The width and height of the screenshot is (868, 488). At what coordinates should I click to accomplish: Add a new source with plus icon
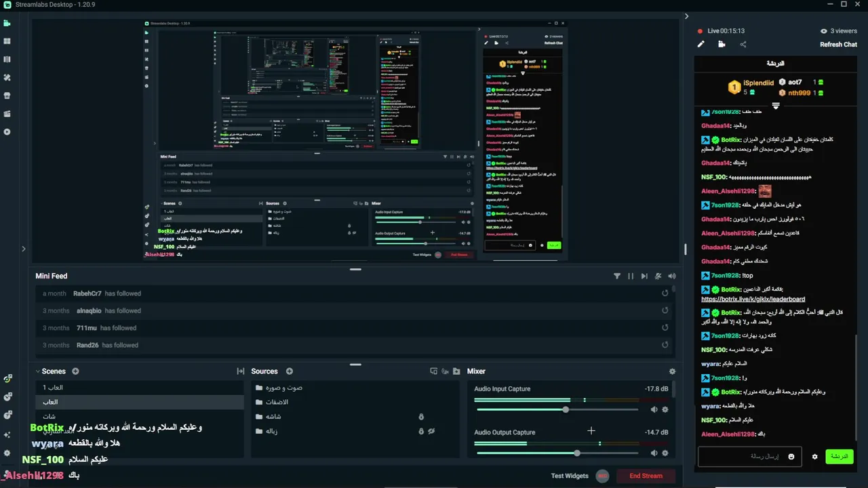click(x=290, y=371)
